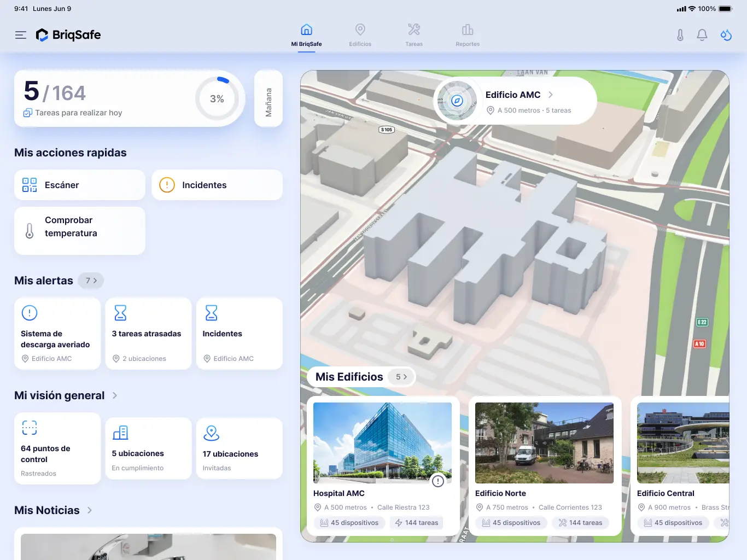This screenshot has width=747, height=560.
Task: Click the battery indicator in status bar
Action: 726,9
